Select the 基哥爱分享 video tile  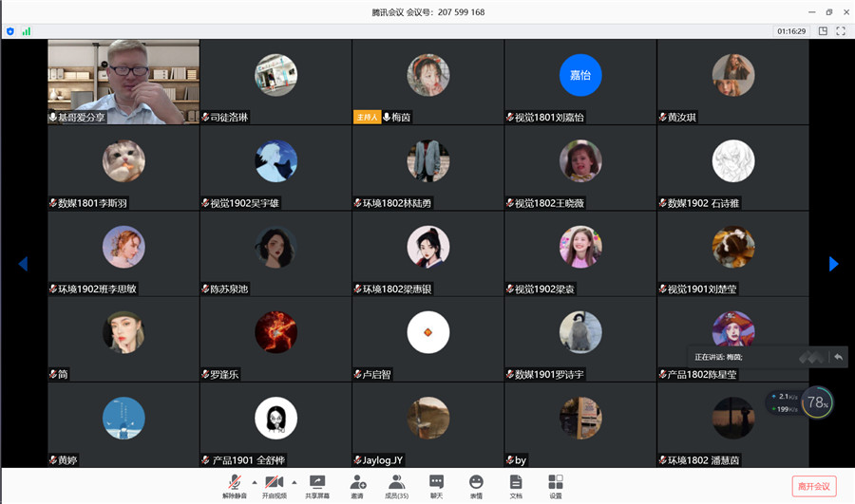click(123, 82)
